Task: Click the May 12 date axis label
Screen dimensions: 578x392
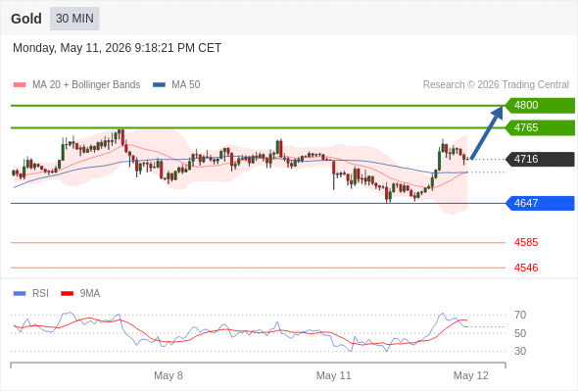Action: (x=471, y=375)
